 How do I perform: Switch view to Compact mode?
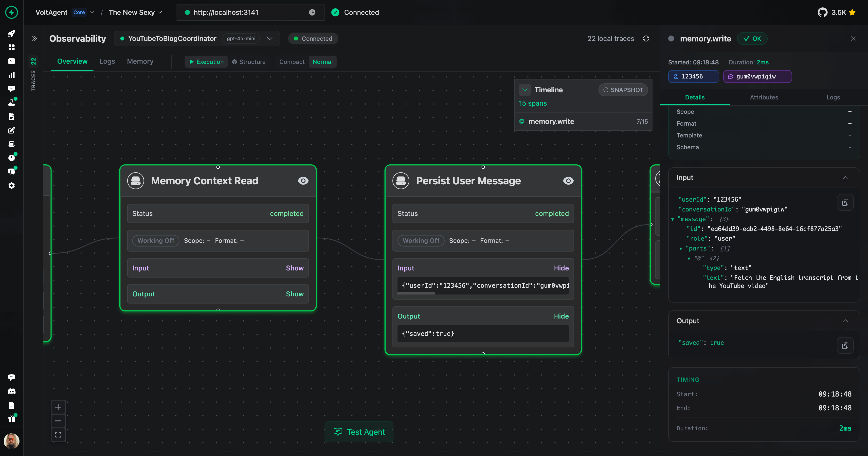291,62
